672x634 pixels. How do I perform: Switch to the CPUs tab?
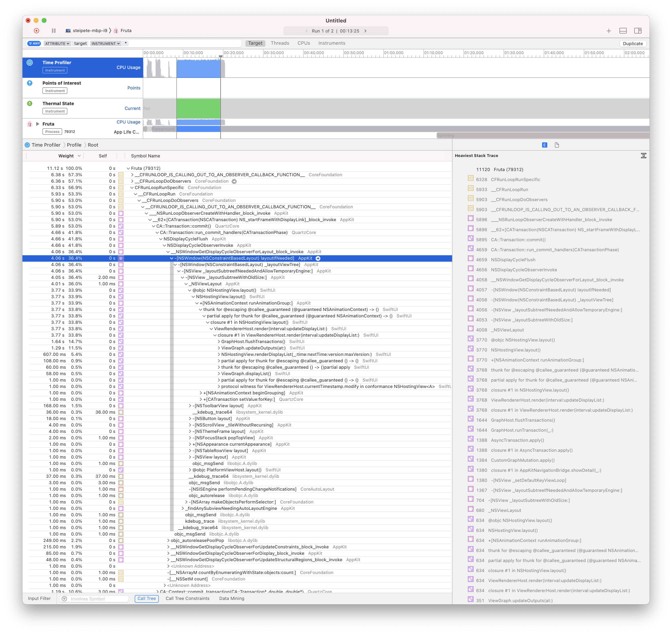tap(304, 43)
